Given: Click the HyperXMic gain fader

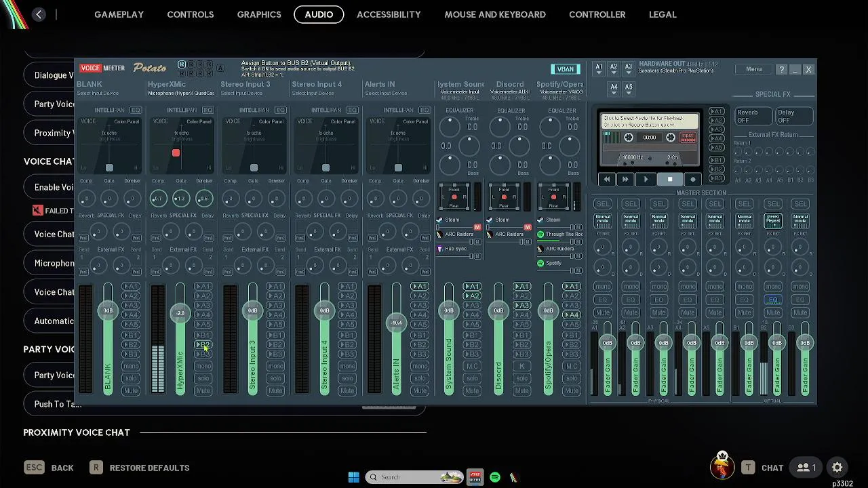Looking at the screenshot, I should [180, 313].
